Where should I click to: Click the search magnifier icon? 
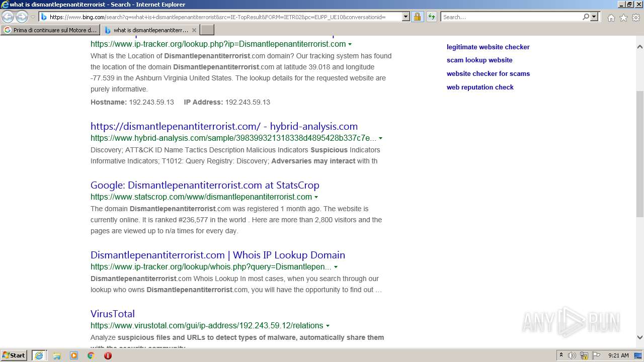click(586, 17)
